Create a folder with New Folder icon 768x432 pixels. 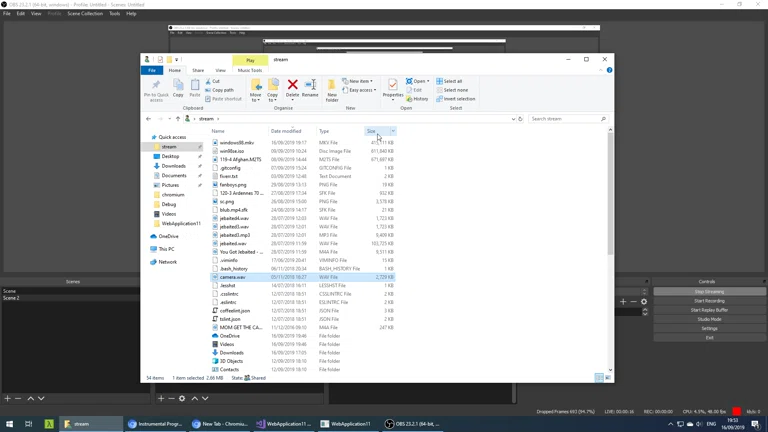(332, 89)
